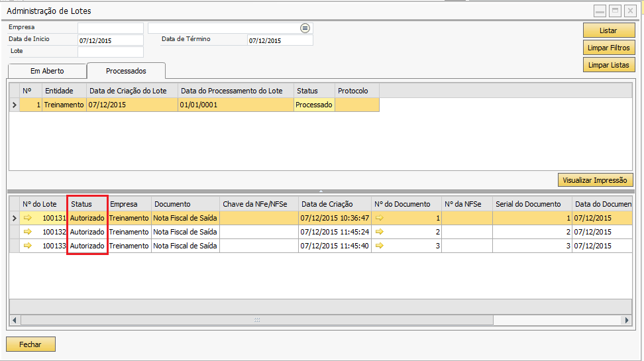The width and height of the screenshot is (644, 361).
Task: Click Data de Criação do Lote header
Action: [132, 91]
